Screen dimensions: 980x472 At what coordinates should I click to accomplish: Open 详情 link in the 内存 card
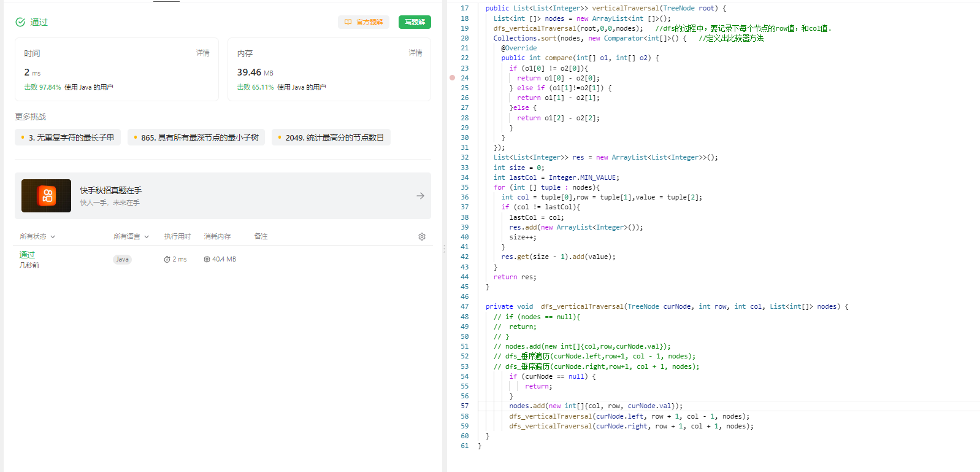(416, 53)
